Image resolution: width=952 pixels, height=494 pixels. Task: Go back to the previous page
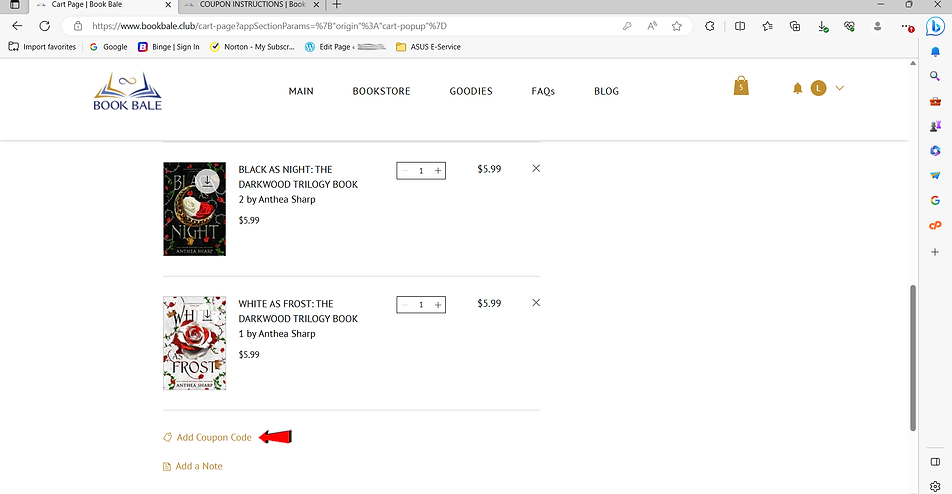[17, 26]
